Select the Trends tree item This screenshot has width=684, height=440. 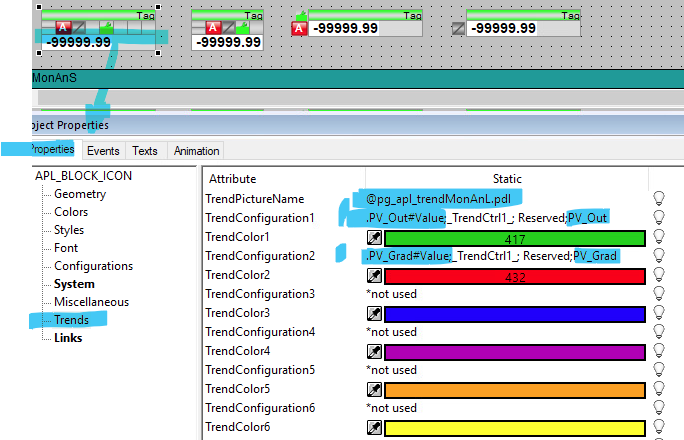pos(71,320)
